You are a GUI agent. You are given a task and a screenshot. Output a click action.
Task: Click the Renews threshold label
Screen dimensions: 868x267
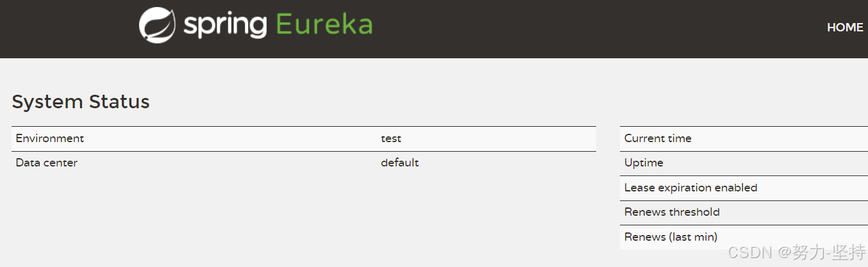tap(672, 212)
